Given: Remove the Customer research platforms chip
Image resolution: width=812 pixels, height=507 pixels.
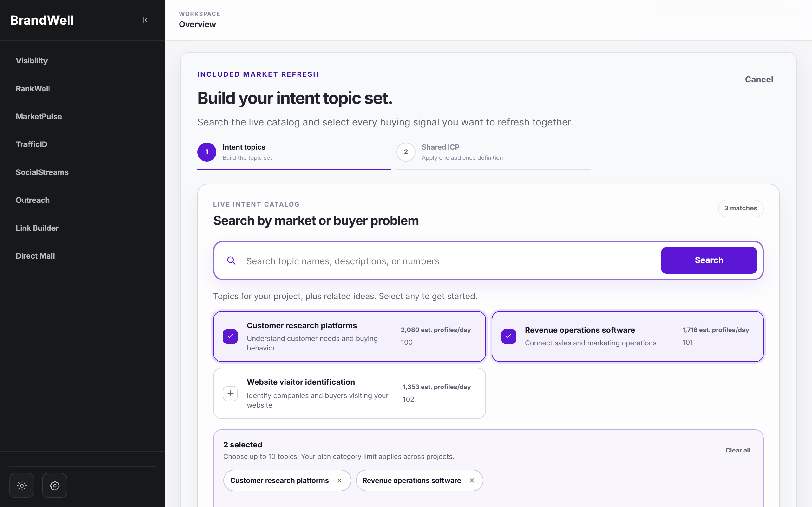Looking at the screenshot, I should (x=340, y=480).
